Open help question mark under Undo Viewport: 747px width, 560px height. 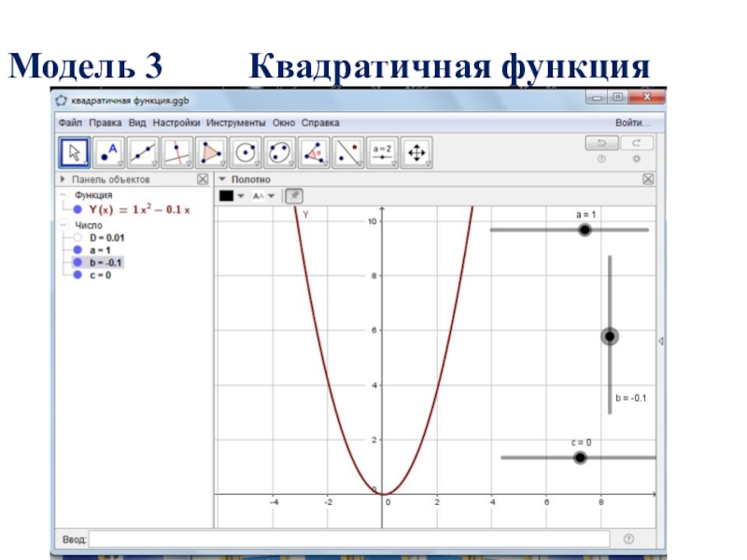coord(601,159)
